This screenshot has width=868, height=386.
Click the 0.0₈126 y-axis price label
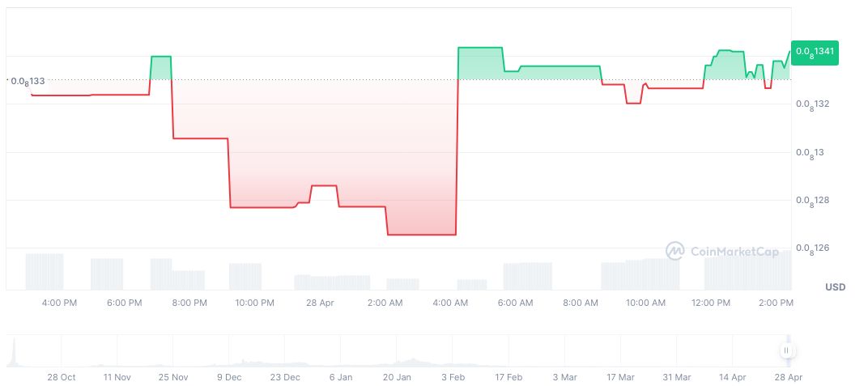click(x=814, y=248)
